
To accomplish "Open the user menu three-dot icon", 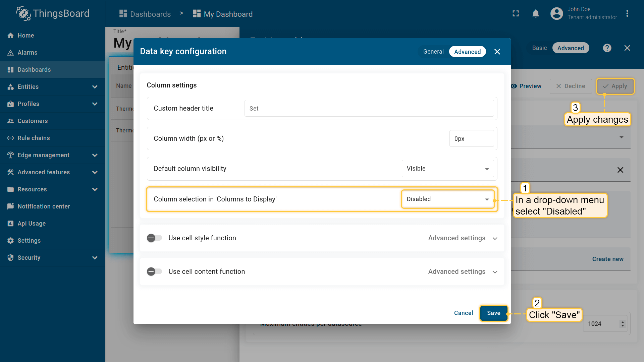I will coord(627,14).
